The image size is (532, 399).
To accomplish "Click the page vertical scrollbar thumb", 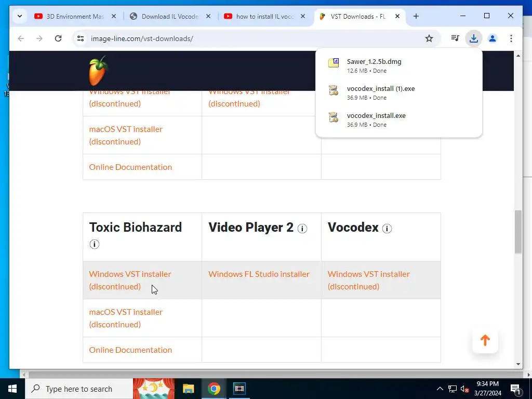I will (x=518, y=232).
